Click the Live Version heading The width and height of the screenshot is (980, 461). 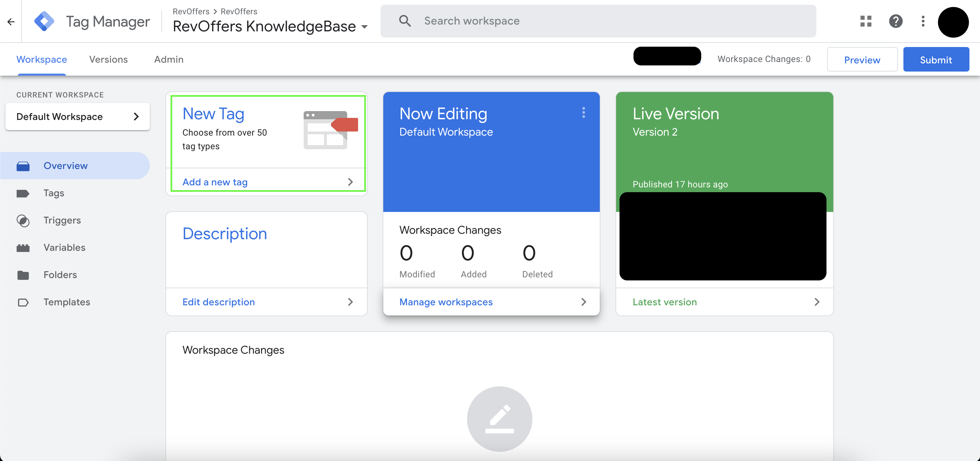click(x=676, y=114)
